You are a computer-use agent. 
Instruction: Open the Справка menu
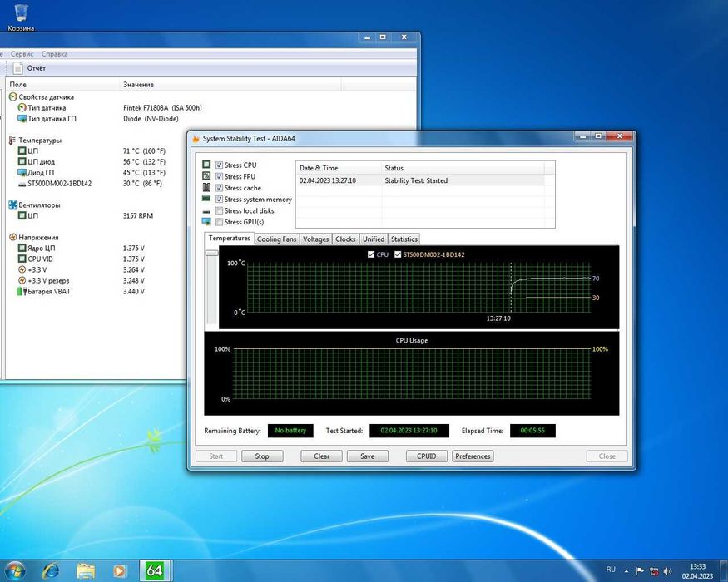click(54, 54)
